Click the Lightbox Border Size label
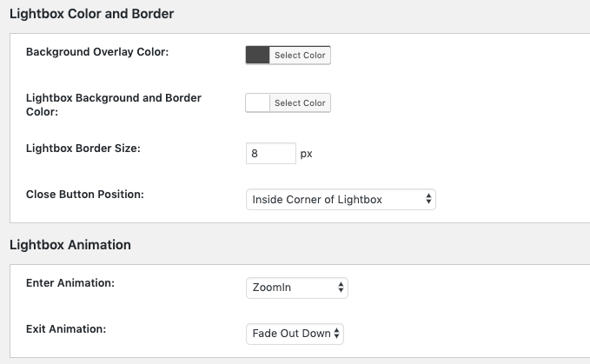The height and width of the screenshot is (364, 590). click(x=83, y=148)
